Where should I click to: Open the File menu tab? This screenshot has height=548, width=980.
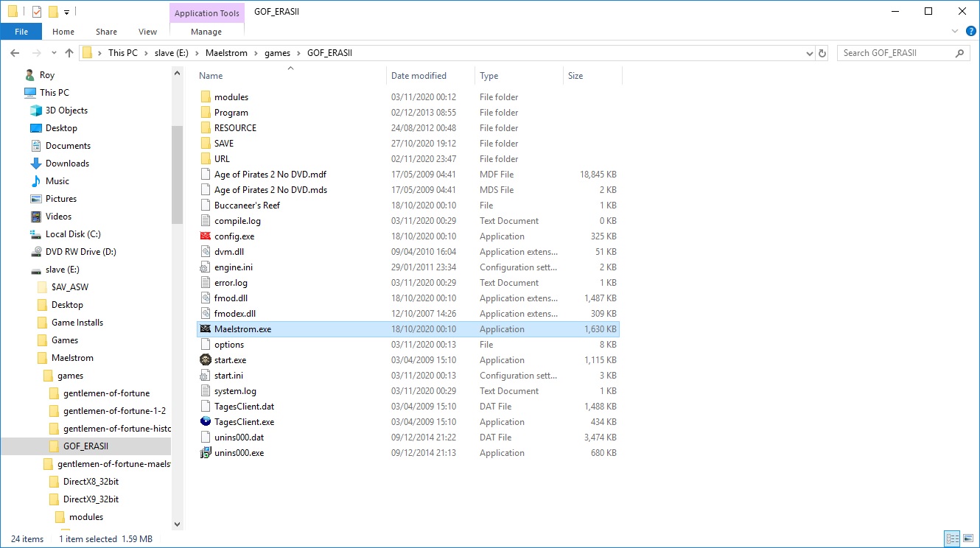(21, 32)
